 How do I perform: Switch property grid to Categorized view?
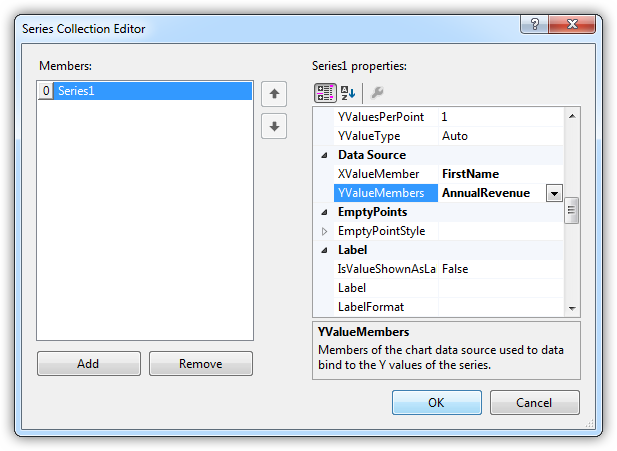pos(326,93)
